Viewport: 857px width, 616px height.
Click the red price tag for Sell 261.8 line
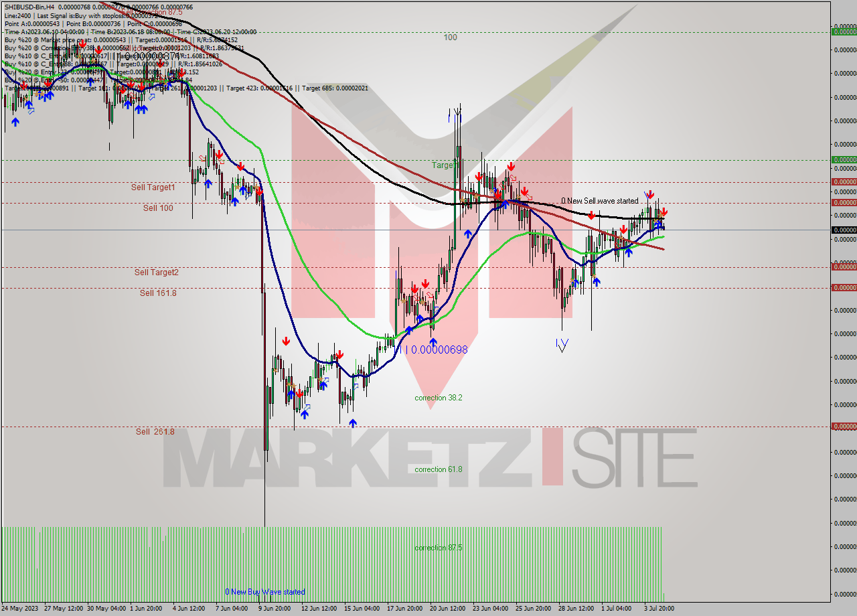click(x=844, y=426)
